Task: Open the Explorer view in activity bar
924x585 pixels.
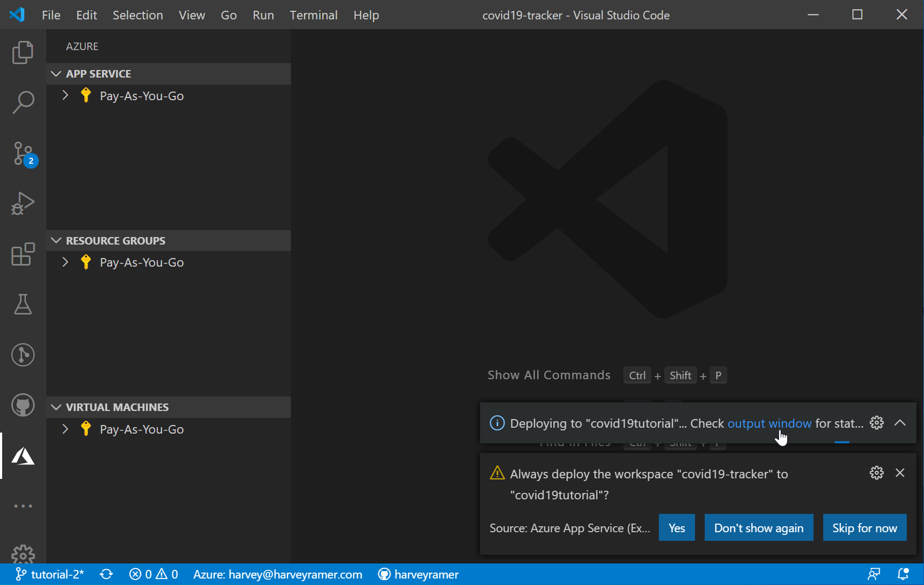Action: pyautogui.click(x=23, y=52)
